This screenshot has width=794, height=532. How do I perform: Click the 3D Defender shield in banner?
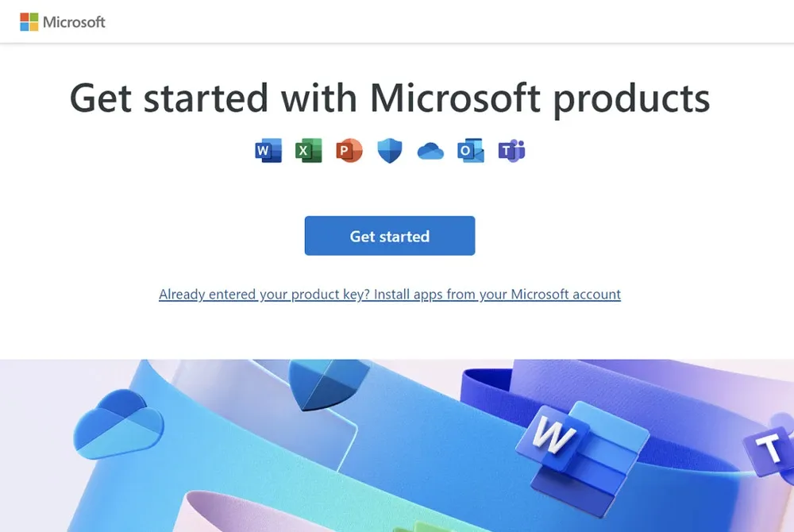coord(330,384)
